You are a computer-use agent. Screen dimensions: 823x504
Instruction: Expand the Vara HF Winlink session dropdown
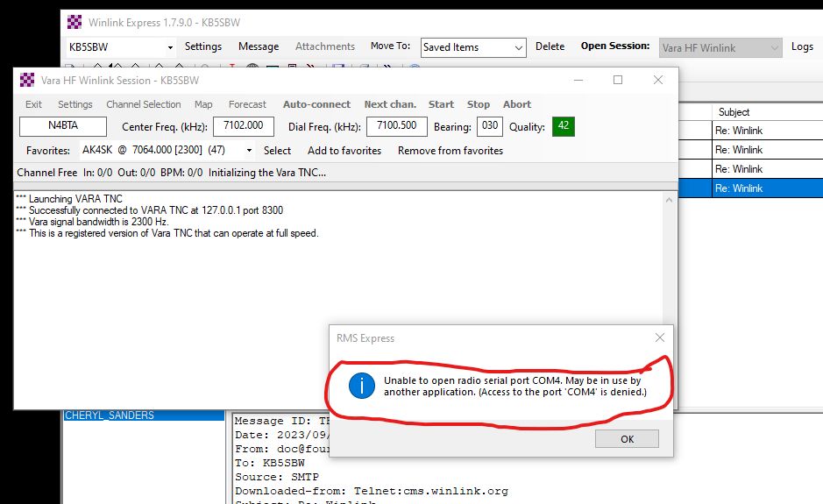(x=774, y=48)
